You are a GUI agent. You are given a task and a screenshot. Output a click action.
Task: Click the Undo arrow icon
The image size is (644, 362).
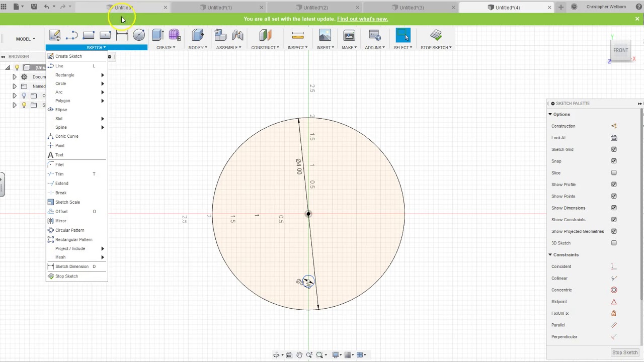(x=47, y=7)
